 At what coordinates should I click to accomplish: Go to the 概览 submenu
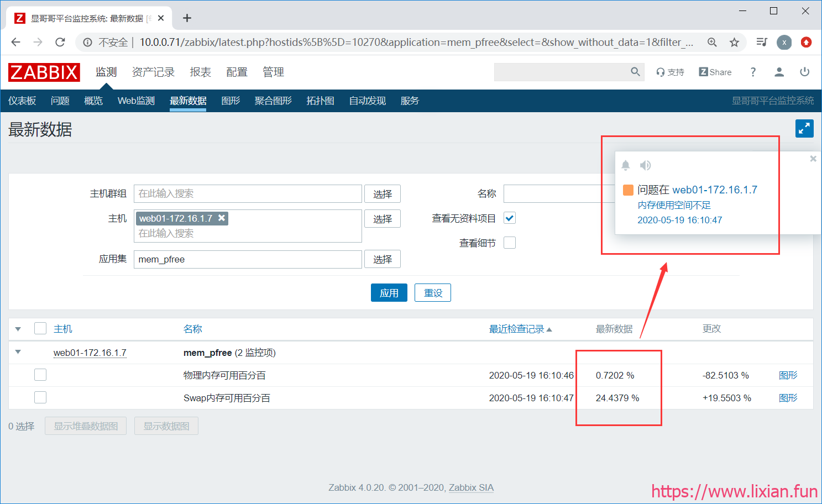coord(93,101)
